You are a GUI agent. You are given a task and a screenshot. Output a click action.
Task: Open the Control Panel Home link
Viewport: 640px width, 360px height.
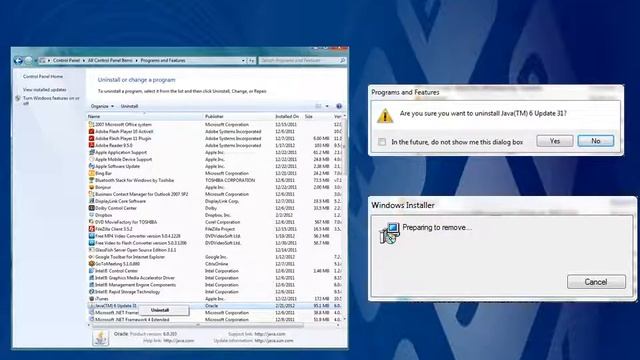pyautogui.click(x=43, y=76)
